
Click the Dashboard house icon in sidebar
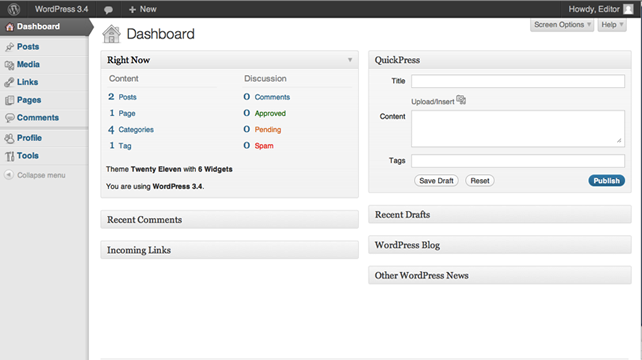[x=9, y=27]
